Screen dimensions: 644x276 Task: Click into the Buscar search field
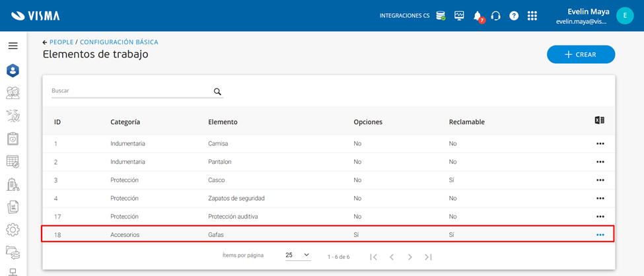[x=131, y=91]
